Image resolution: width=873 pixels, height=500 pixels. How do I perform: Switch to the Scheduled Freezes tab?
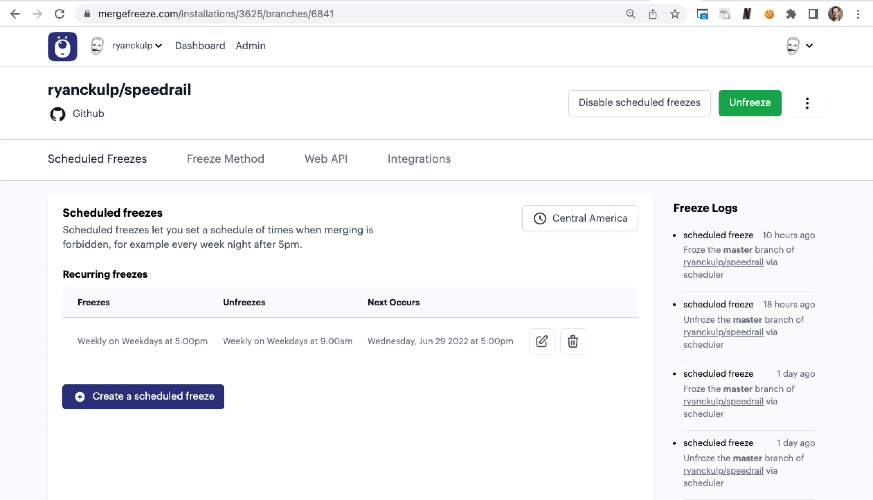point(97,159)
